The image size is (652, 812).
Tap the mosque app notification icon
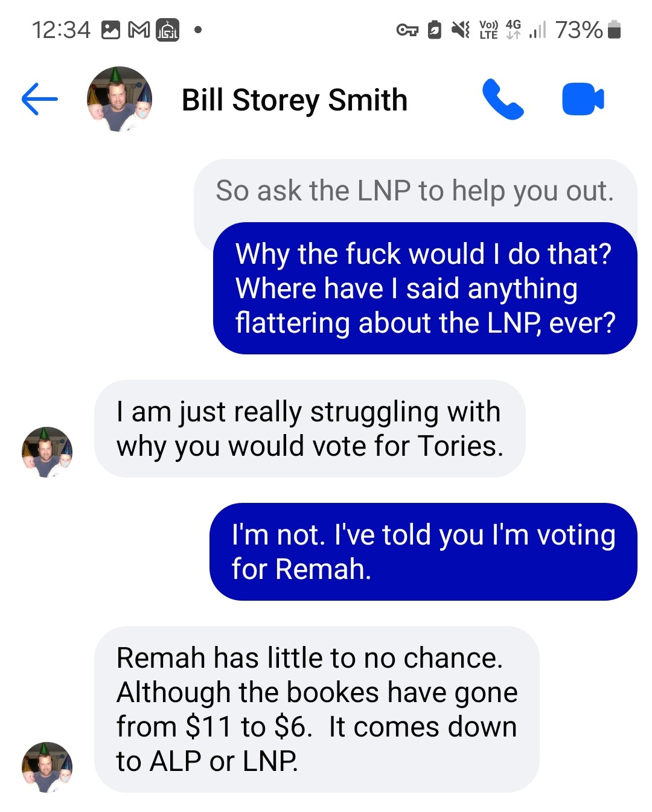168,30
